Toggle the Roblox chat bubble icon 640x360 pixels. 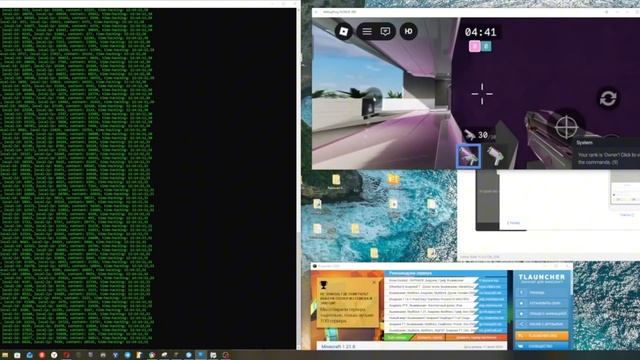coord(385,31)
